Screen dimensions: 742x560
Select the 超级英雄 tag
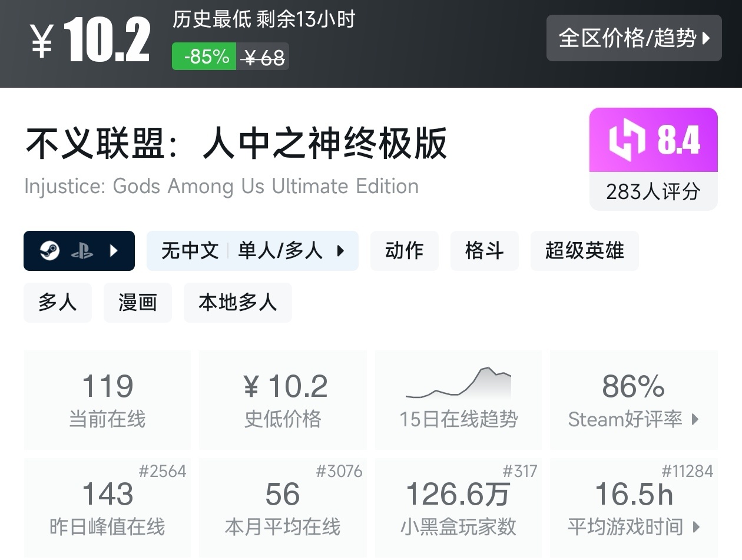(x=584, y=251)
